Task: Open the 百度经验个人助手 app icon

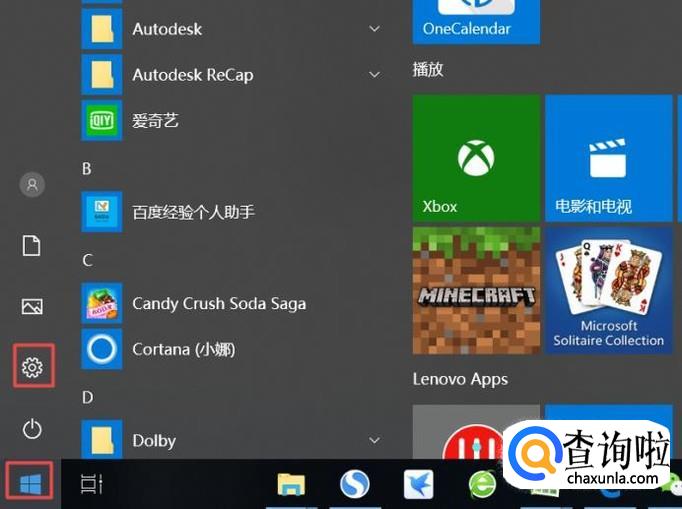Action: pos(102,211)
